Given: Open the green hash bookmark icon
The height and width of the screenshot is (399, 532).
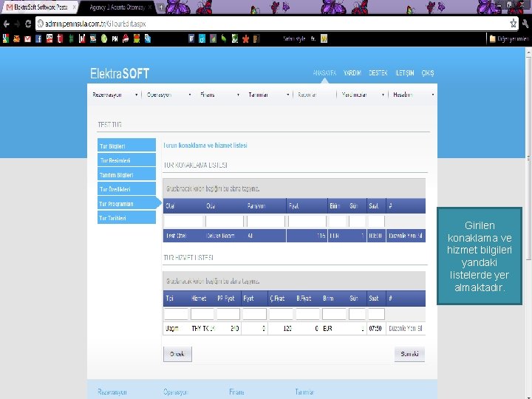Looking at the screenshot, I should pos(71,39).
